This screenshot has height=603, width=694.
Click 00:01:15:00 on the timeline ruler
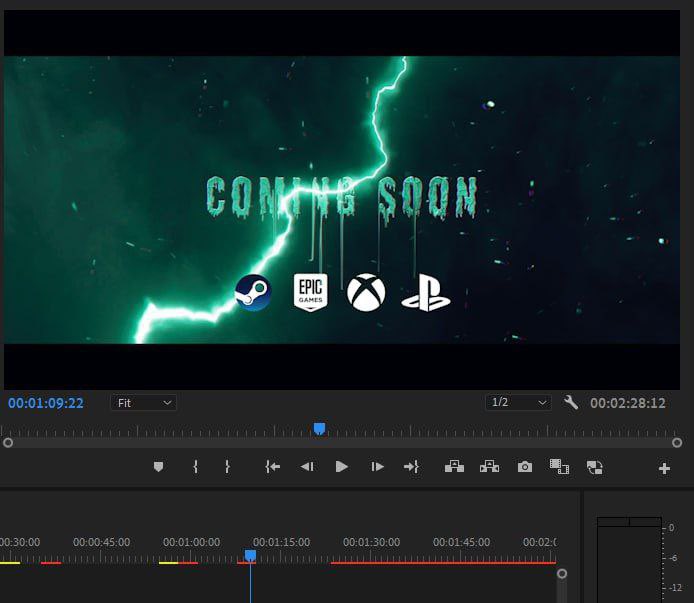281,542
